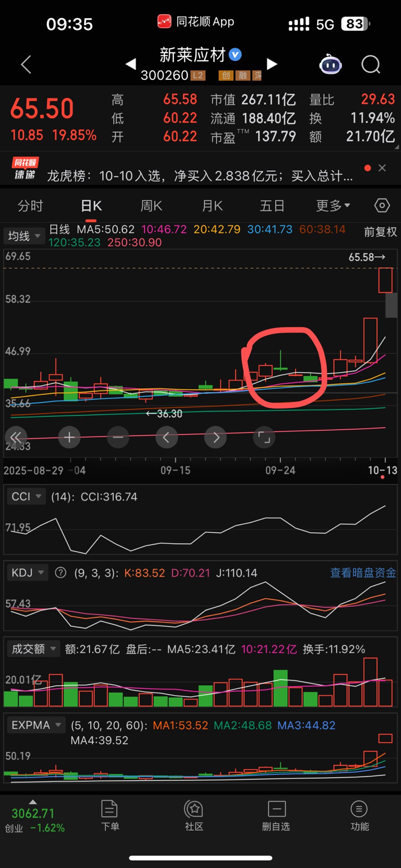Screen dimensions: 401x868
Task: Tap the 09-24 date marker
Action: 280,471
